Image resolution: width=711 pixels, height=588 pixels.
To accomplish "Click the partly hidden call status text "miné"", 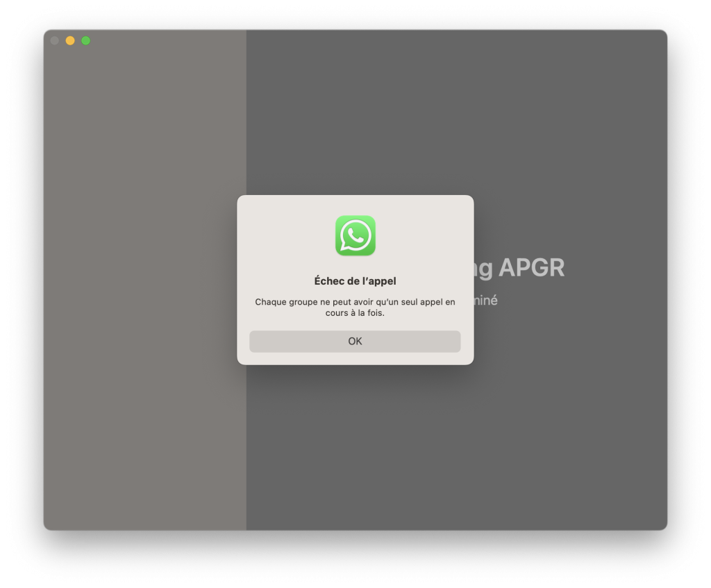I will point(486,301).
